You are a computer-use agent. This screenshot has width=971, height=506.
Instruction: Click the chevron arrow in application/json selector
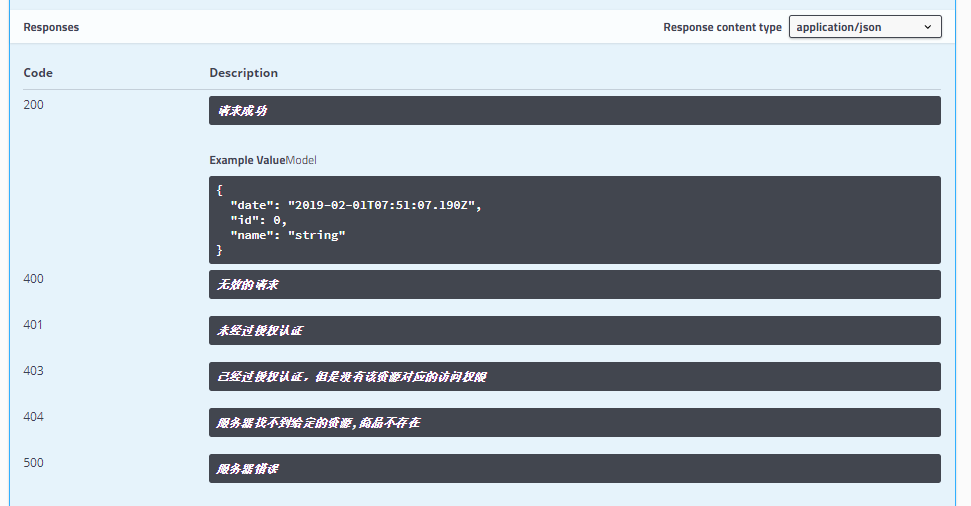pyautogui.click(x=927, y=27)
